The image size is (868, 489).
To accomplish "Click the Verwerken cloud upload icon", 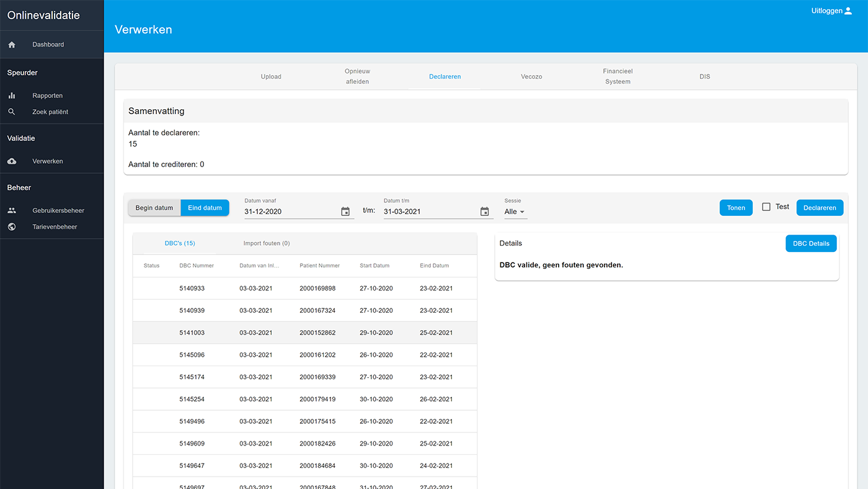I will (12, 161).
